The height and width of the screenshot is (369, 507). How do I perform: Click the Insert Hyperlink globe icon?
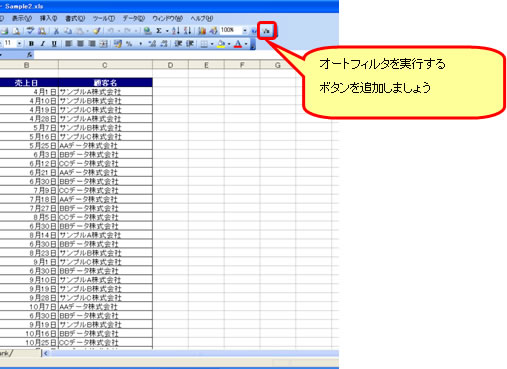[x=147, y=31]
